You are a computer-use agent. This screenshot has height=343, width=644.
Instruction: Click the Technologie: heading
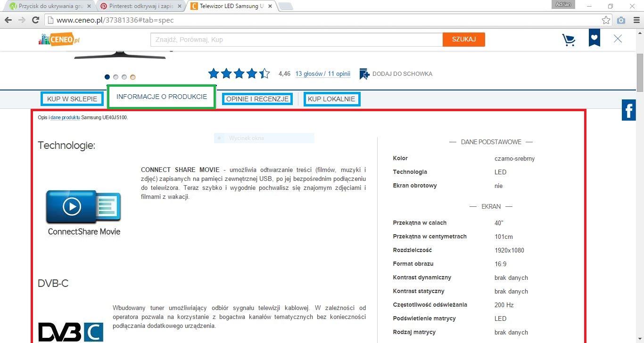pos(66,146)
